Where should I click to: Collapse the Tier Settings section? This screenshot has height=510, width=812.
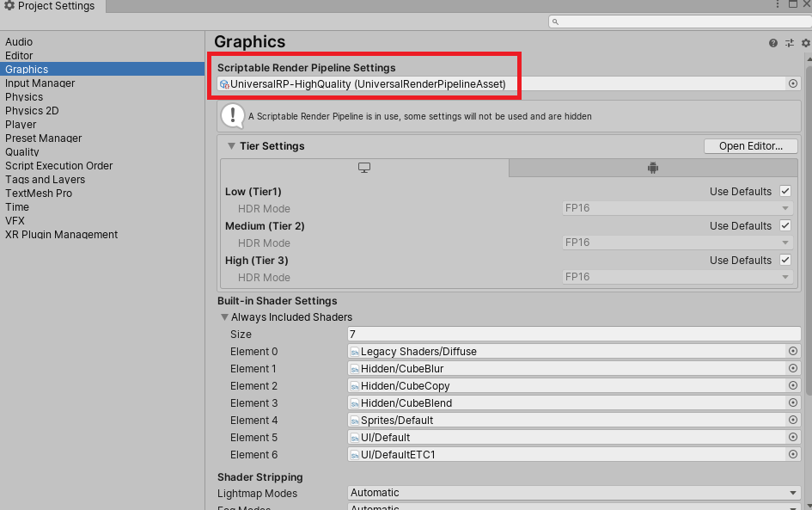click(x=231, y=146)
